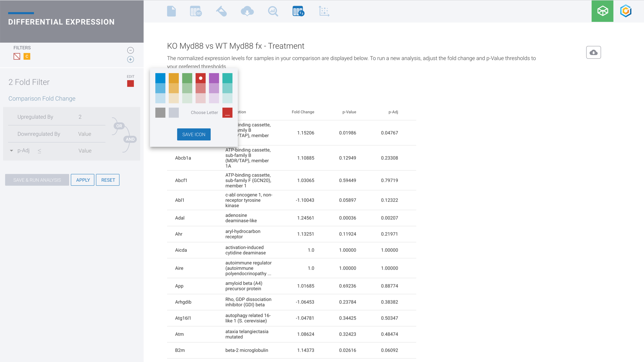This screenshot has height=362, width=644.
Task: Click the Save Icon button
Action: click(194, 134)
